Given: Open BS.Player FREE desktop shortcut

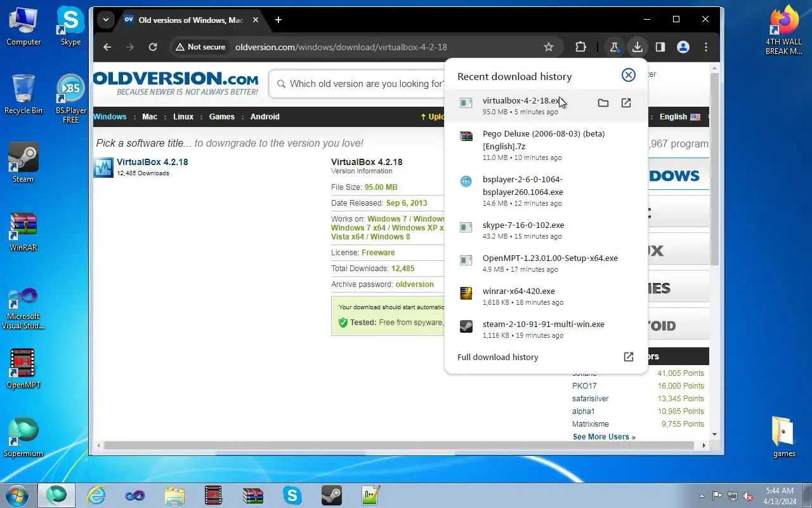Looking at the screenshot, I should coord(70,99).
